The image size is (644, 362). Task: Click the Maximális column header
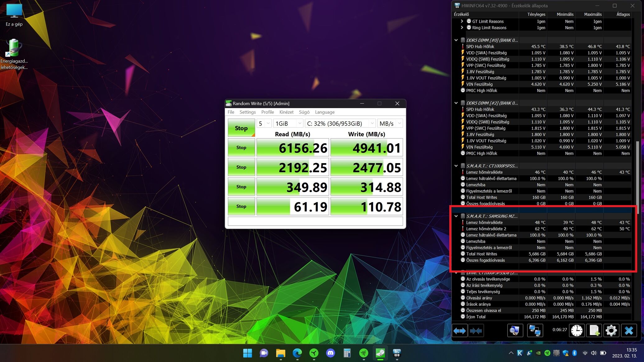click(x=593, y=14)
